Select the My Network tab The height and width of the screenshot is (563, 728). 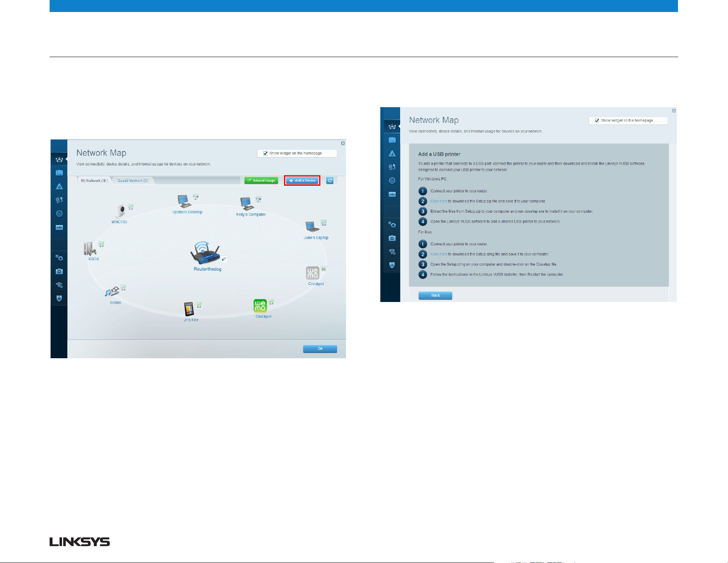[x=94, y=181]
